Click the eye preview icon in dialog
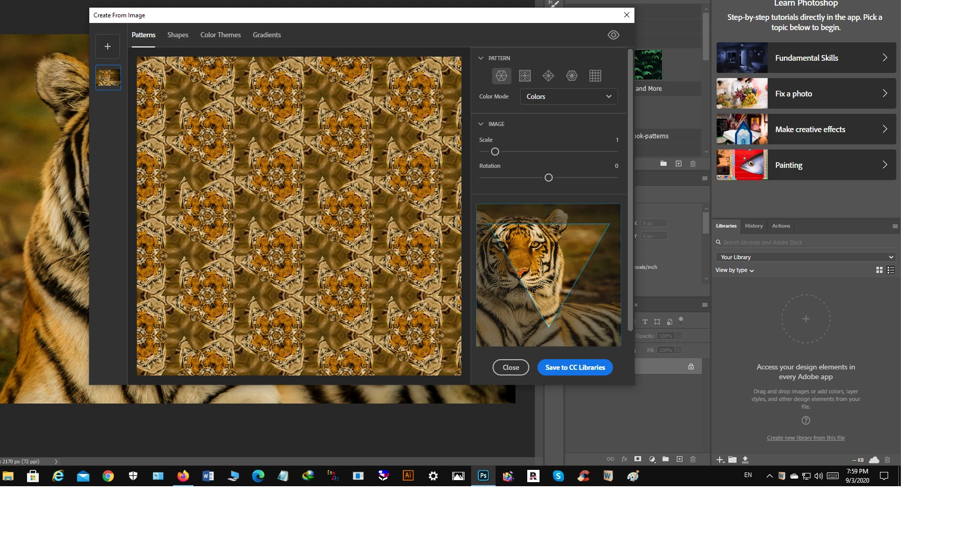This screenshot has width=980, height=551. click(614, 35)
